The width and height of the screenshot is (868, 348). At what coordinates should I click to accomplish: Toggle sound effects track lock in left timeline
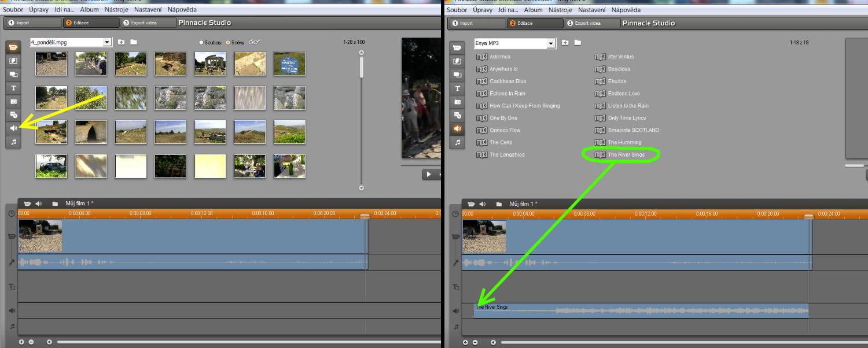pyautogui.click(x=12, y=310)
